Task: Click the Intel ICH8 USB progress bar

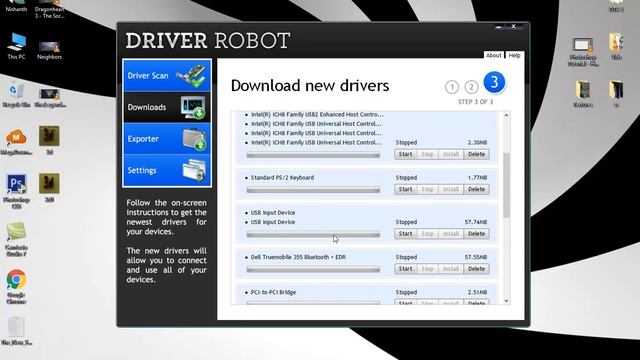Action: (x=313, y=155)
